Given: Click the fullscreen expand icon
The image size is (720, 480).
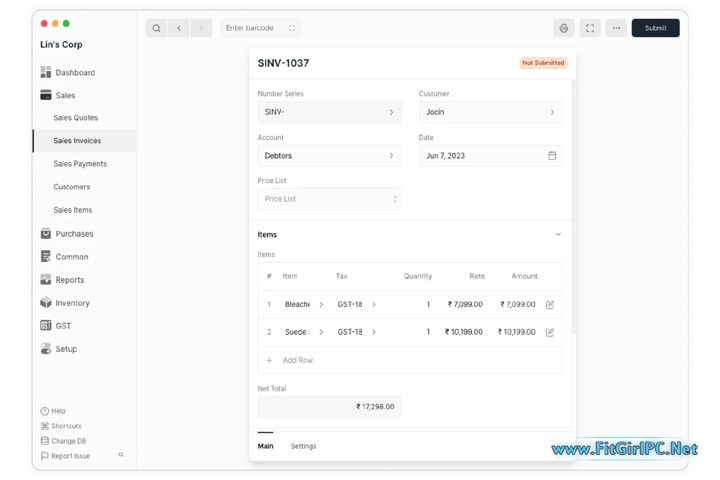Looking at the screenshot, I should point(590,28).
